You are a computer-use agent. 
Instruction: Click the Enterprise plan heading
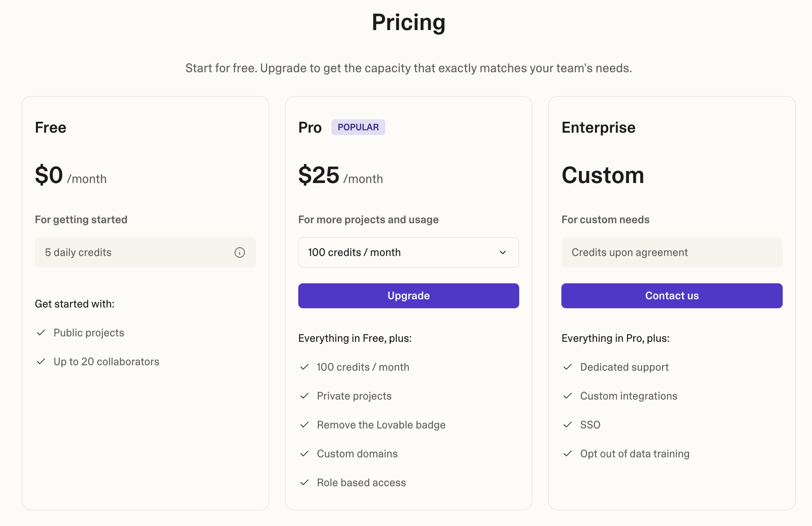click(598, 128)
